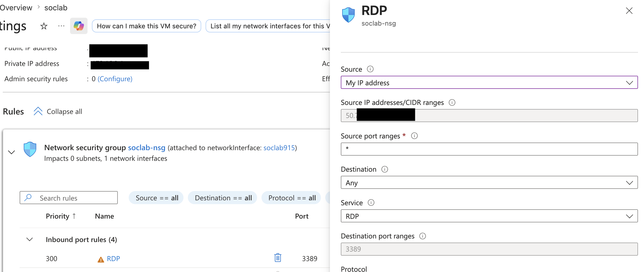Open the Destination dropdown showing Any
This screenshot has height=272, width=644.
(x=489, y=182)
